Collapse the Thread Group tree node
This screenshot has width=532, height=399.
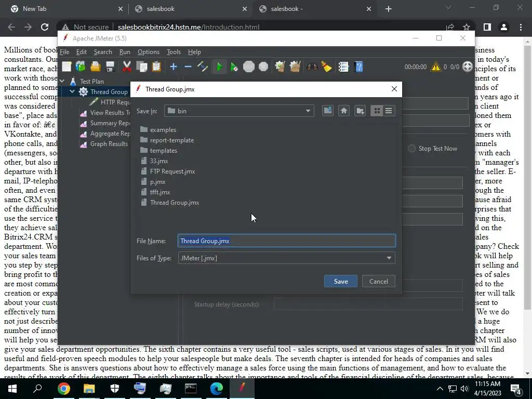pos(72,92)
